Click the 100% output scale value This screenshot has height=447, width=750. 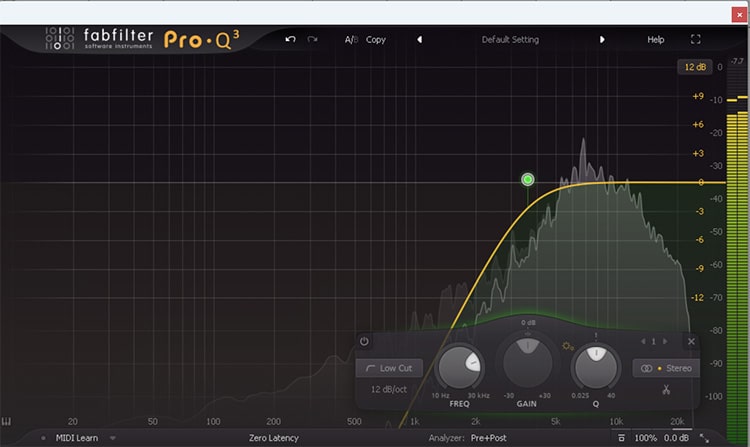pyautogui.click(x=645, y=438)
